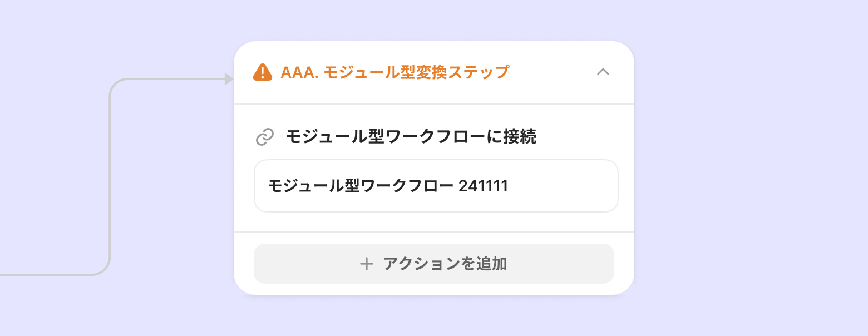868x336 pixels.
Task: Click the orange warning triangle icon
Action: point(262,72)
